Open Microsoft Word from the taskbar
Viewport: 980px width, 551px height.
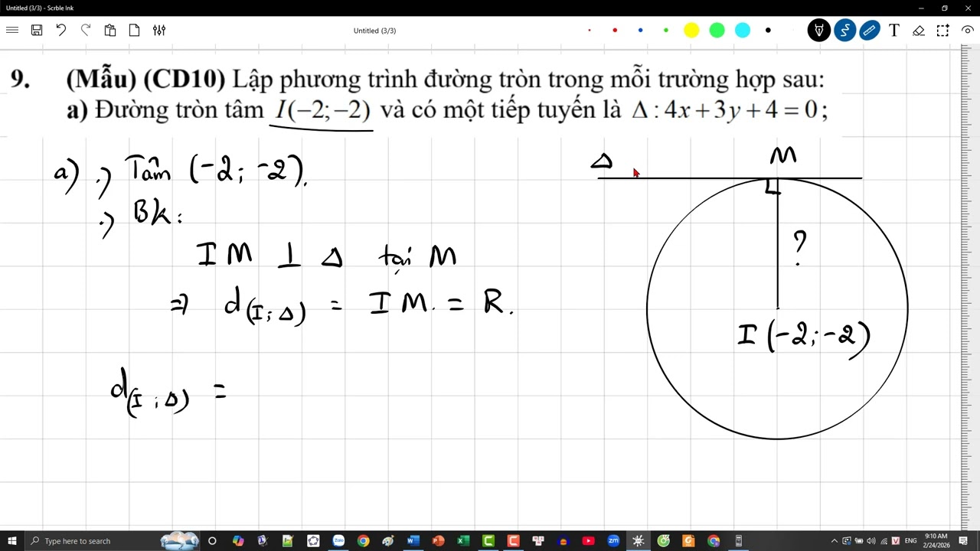[x=413, y=541]
